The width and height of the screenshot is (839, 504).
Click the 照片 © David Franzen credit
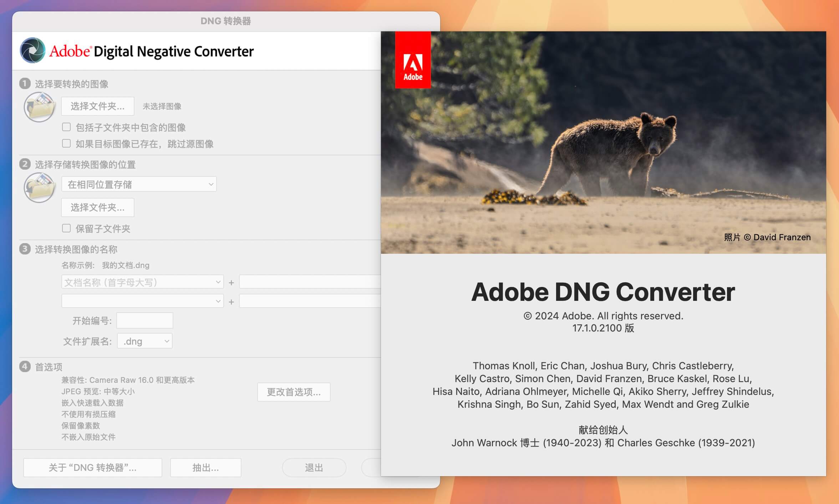pos(767,237)
